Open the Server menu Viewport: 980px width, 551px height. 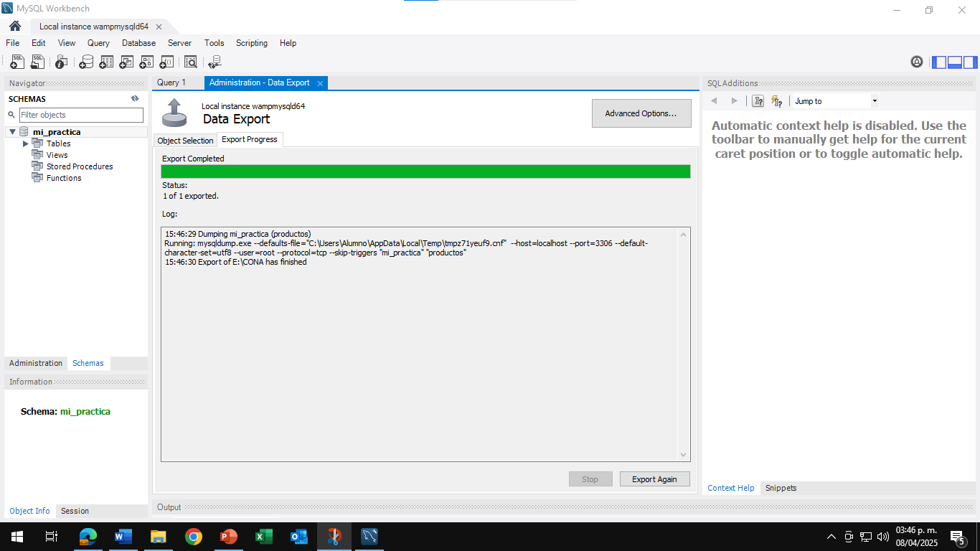[x=180, y=43]
